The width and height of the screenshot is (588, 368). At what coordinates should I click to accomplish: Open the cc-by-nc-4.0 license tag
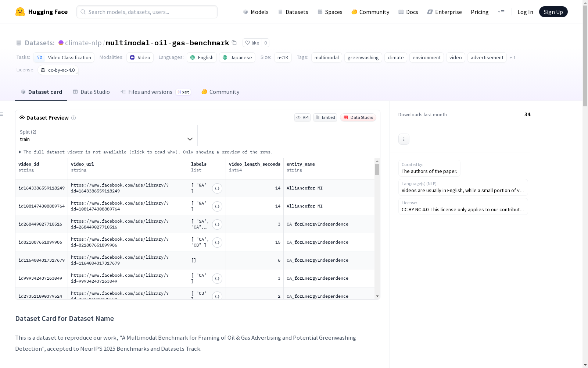pos(58,70)
